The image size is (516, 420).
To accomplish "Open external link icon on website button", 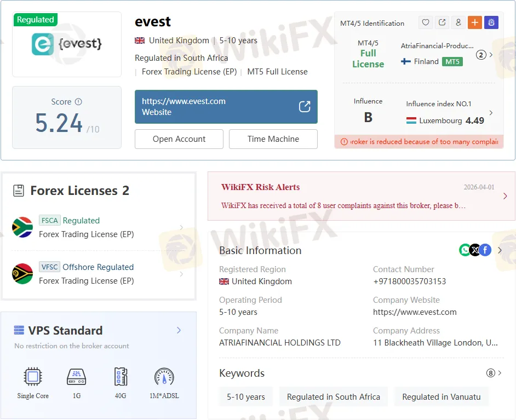I will (305, 107).
